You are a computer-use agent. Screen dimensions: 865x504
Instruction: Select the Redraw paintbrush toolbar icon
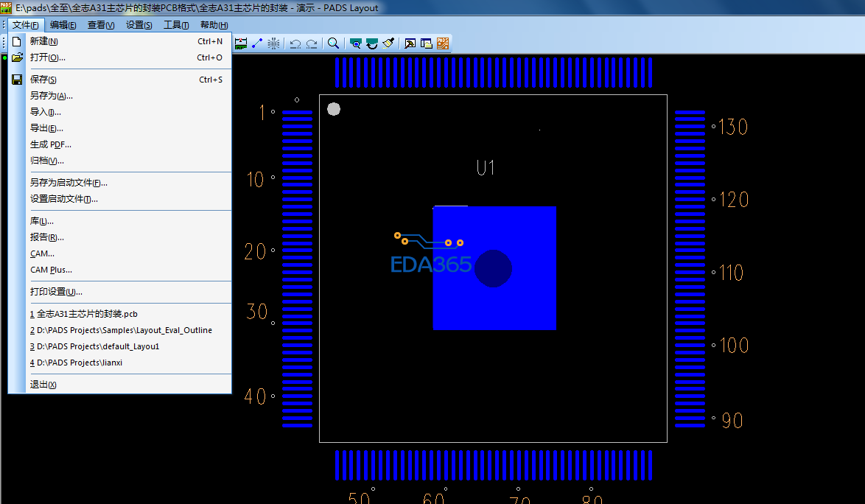coord(389,43)
